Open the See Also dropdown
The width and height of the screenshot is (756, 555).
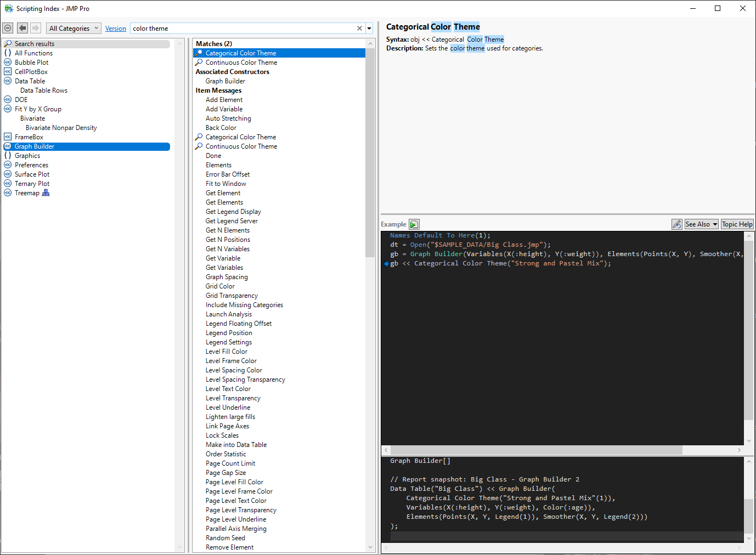[701, 224]
